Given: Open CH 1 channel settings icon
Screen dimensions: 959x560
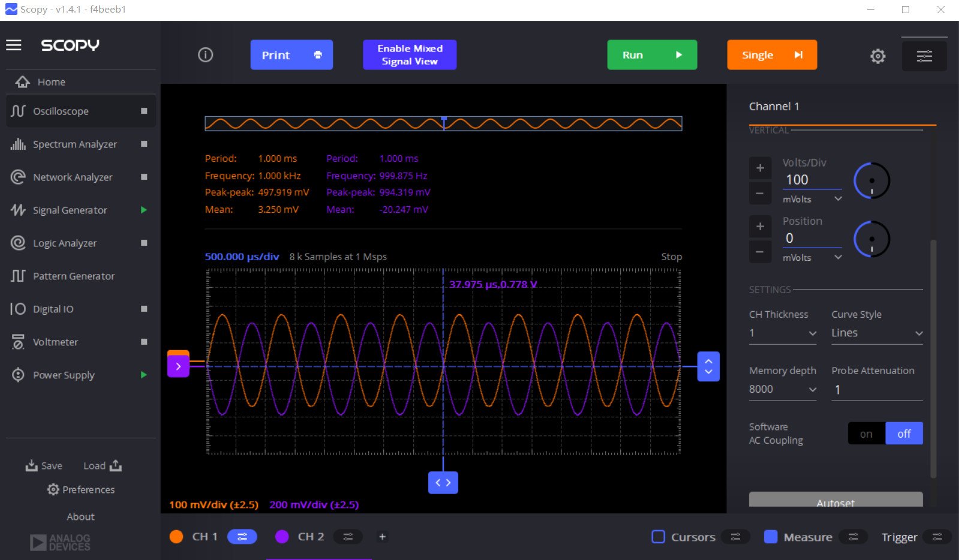Looking at the screenshot, I should pyautogui.click(x=242, y=537).
